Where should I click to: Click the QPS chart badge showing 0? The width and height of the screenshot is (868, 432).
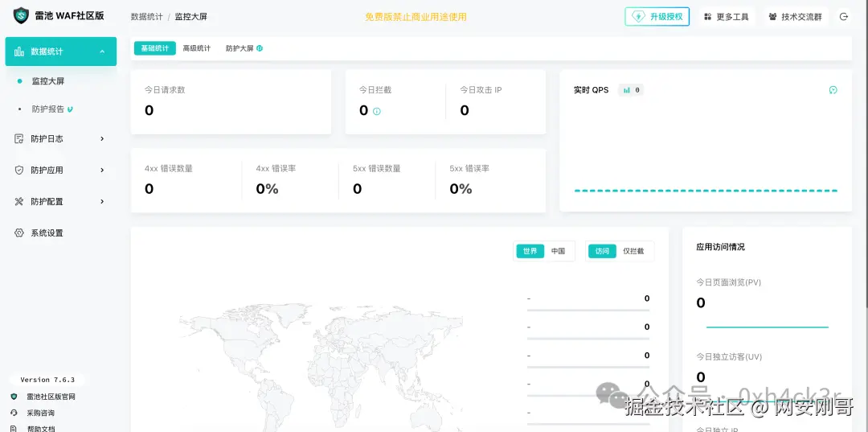pyautogui.click(x=631, y=90)
